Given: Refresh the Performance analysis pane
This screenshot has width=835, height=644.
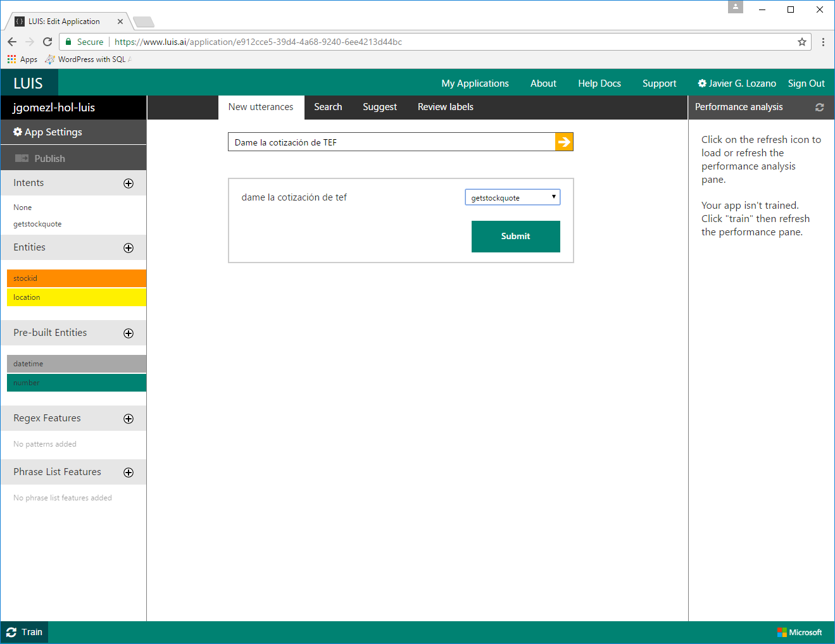Looking at the screenshot, I should (819, 108).
